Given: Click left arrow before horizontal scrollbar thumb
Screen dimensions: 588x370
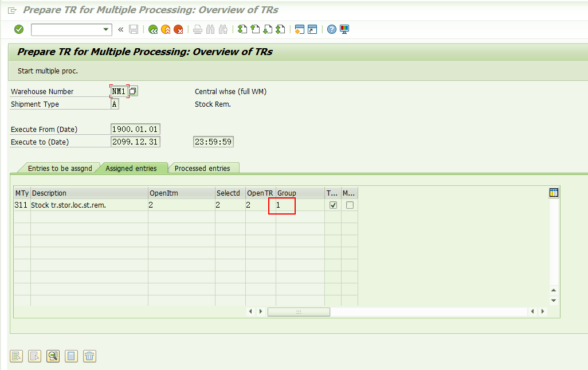Looking at the screenshot, I should [250, 311].
